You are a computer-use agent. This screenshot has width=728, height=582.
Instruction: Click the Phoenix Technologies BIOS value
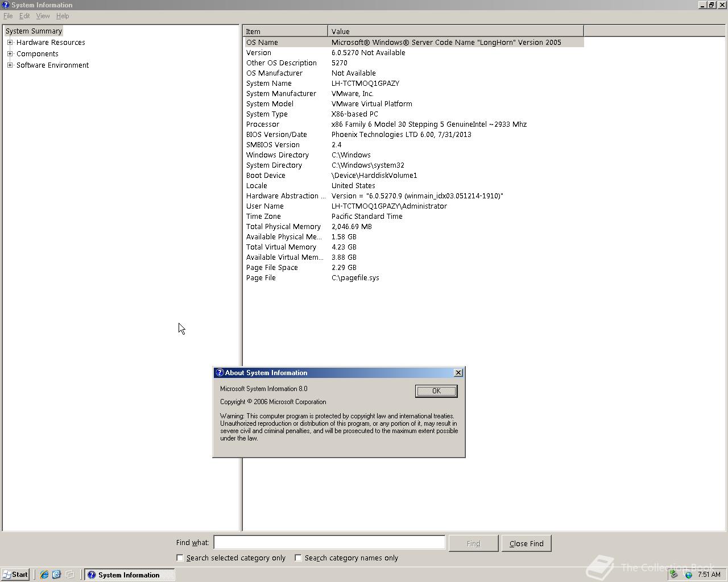click(402, 135)
